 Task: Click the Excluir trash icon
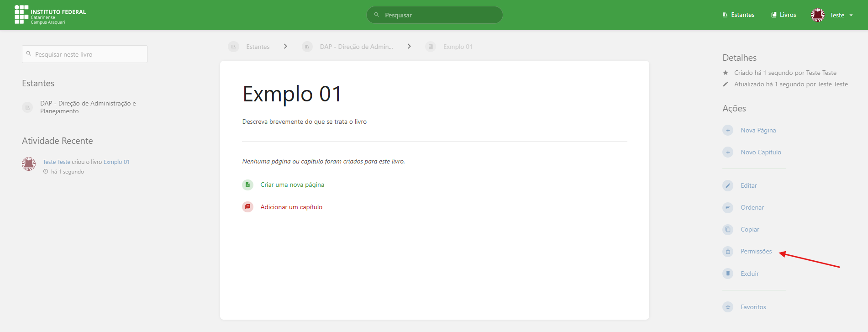pyautogui.click(x=728, y=274)
